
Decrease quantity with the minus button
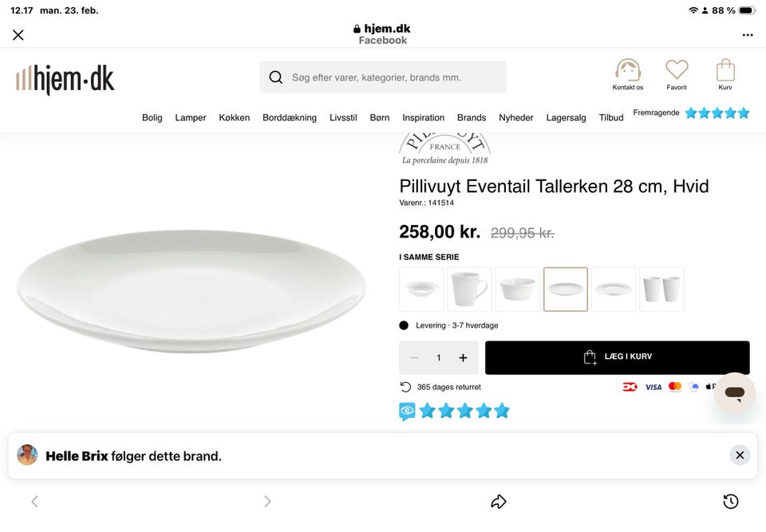pos(415,358)
